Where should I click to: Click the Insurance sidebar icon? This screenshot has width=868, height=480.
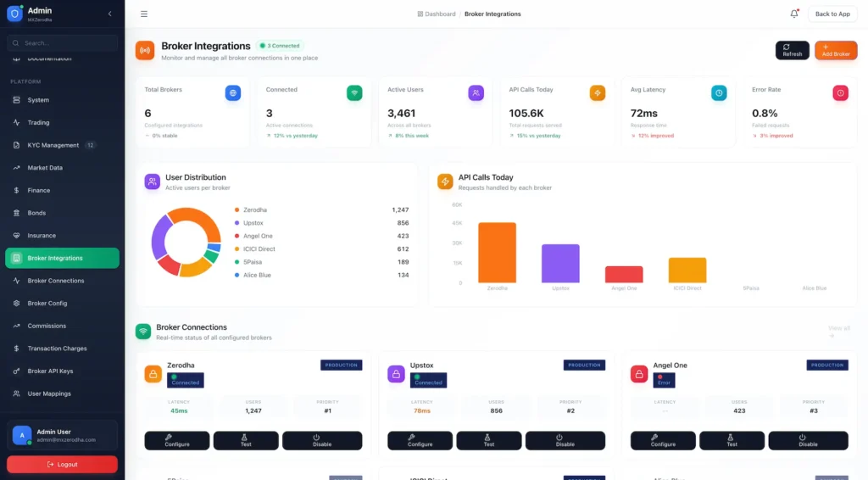[x=16, y=235]
